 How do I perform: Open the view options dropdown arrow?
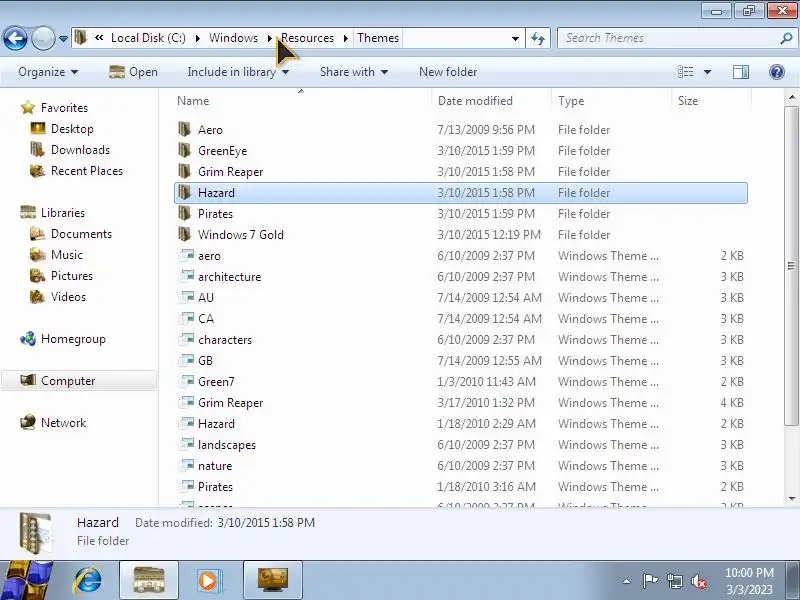tap(707, 72)
